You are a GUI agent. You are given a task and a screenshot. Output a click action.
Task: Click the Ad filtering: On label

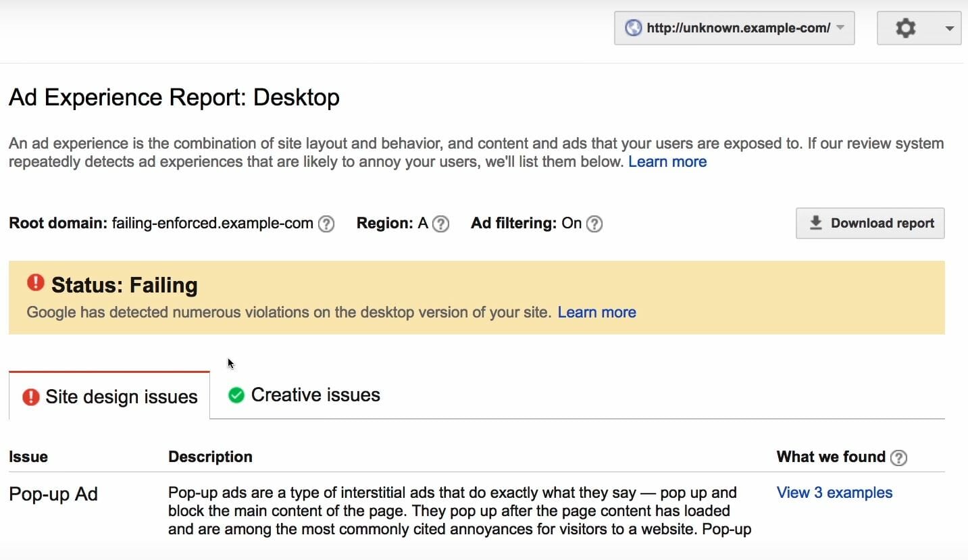pyautogui.click(x=526, y=224)
